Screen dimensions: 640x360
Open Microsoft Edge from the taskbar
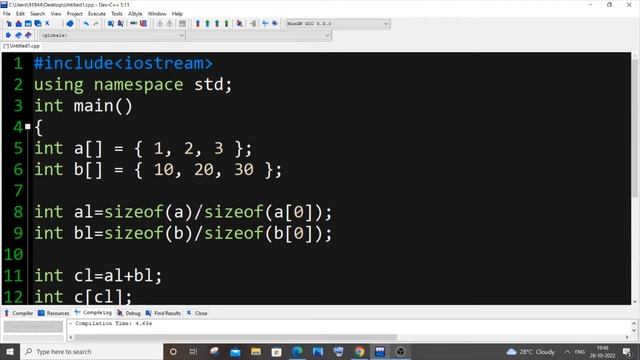pos(297,351)
